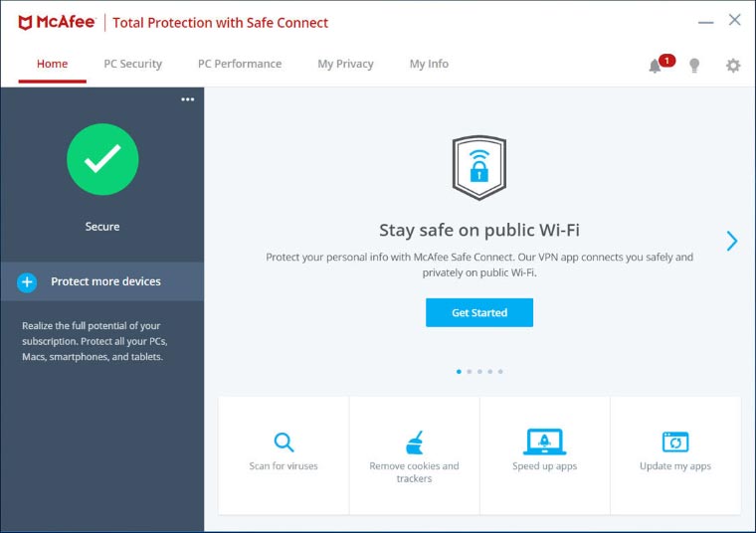Open the three-dot menu in the status panel
The width and height of the screenshot is (756, 533).
188,99
